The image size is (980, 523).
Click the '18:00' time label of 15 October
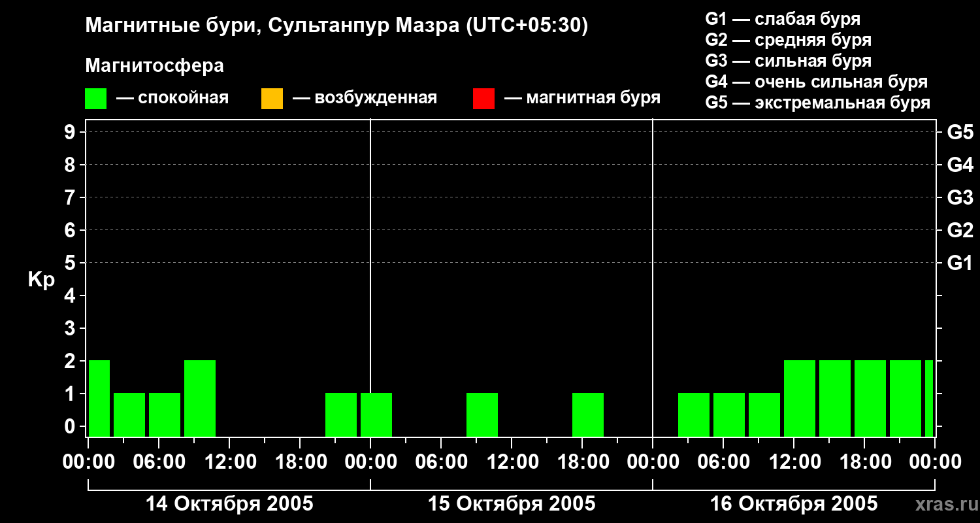[x=583, y=462]
